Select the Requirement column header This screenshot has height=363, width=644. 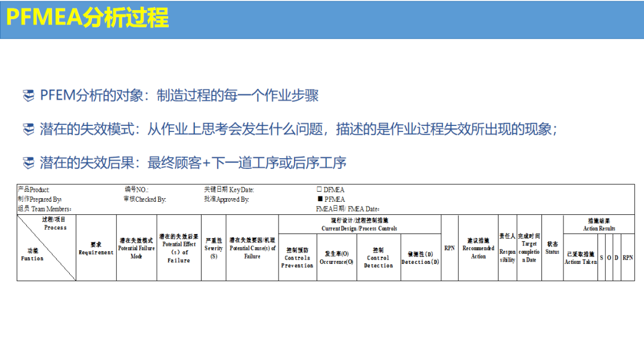click(96, 248)
